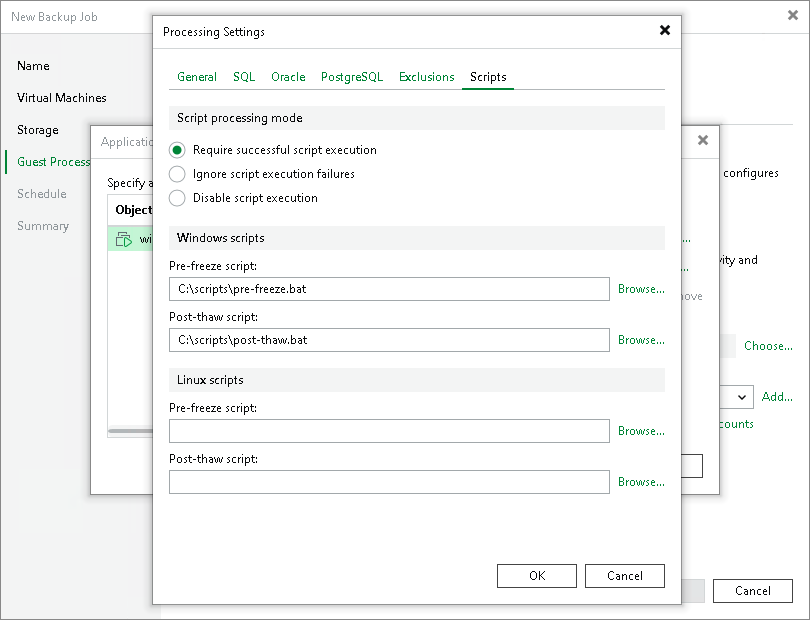
Task: Confirm processing settings with OK
Action: pyautogui.click(x=536, y=575)
